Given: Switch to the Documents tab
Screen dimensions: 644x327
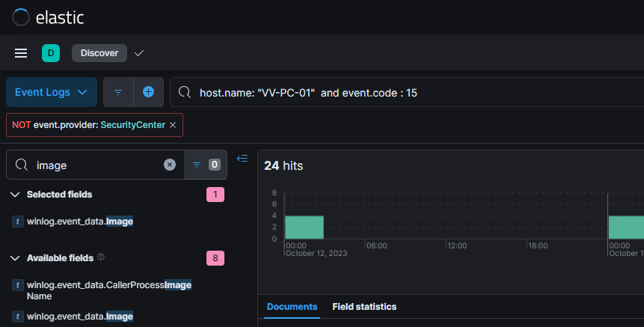Looking at the screenshot, I should (292, 307).
